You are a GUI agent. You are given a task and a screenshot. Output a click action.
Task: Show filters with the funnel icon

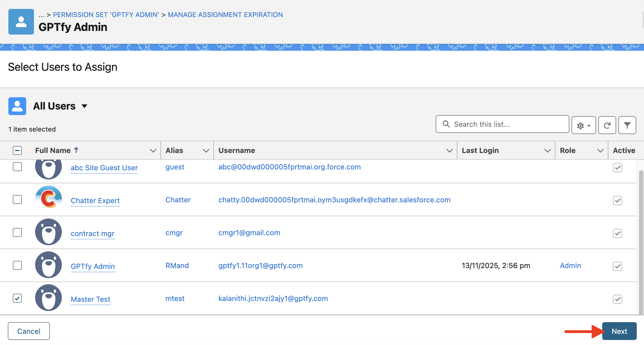point(627,125)
